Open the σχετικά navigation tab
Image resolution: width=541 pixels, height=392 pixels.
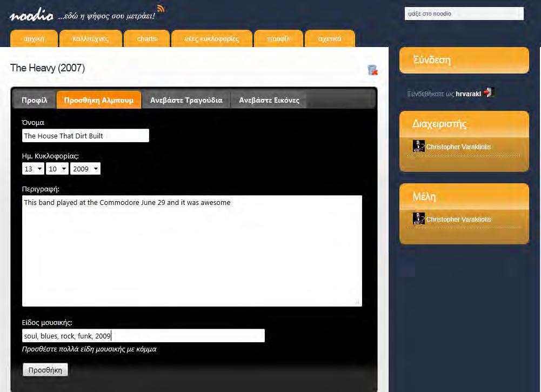330,38
